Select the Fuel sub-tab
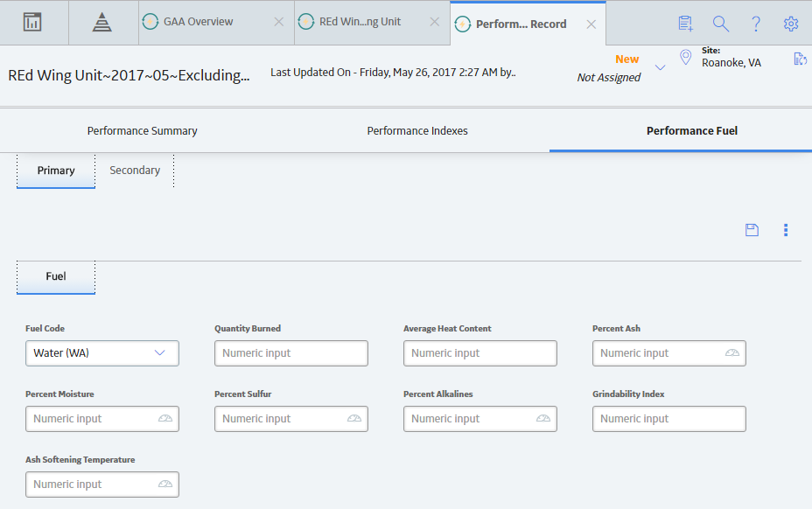The height and width of the screenshot is (509, 812). coord(56,277)
